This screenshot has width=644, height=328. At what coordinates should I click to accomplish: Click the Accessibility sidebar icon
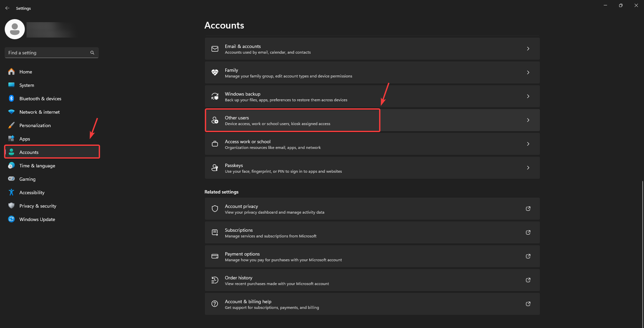(11, 193)
